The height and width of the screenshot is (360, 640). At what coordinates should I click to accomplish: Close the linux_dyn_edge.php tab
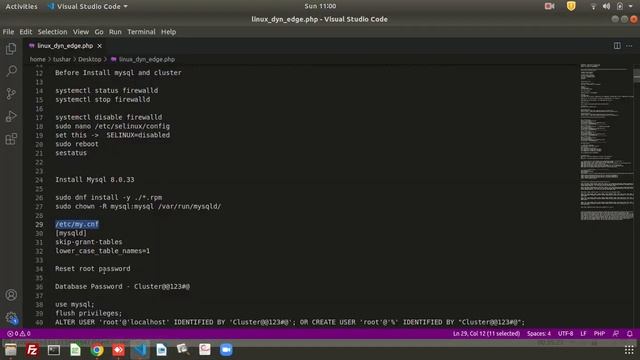pyautogui.click(x=100, y=46)
